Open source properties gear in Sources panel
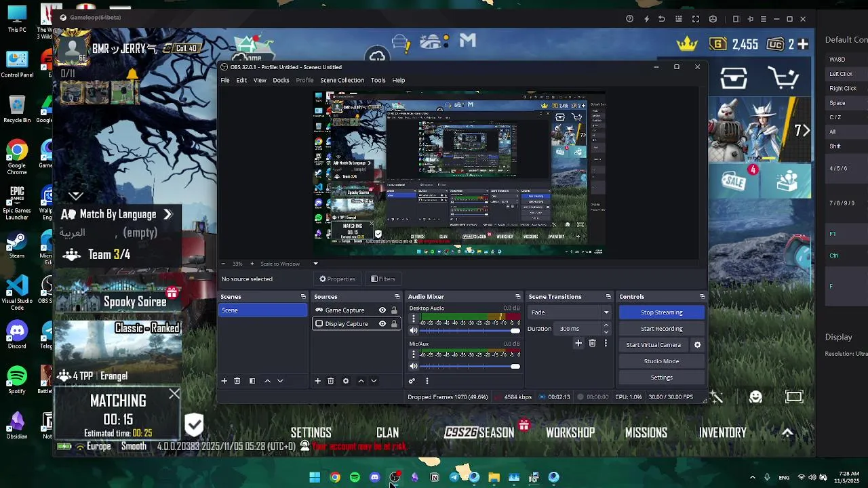Image resolution: width=868 pixels, height=488 pixels. pos(346,381)
